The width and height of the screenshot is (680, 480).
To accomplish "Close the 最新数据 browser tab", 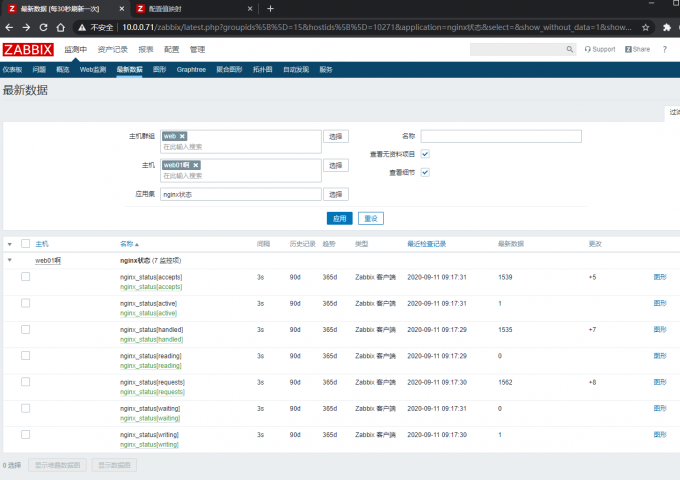I will coord(121,9).
